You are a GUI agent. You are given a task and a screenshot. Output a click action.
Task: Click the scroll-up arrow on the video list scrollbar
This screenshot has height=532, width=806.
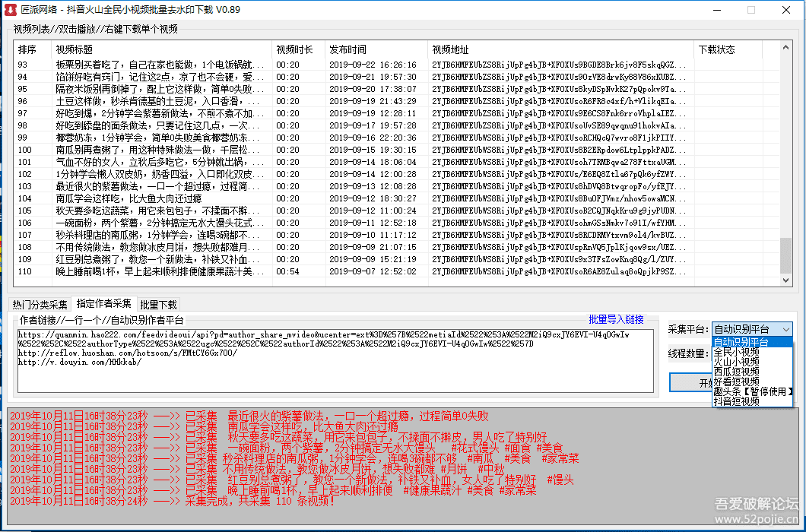point(785,47)
